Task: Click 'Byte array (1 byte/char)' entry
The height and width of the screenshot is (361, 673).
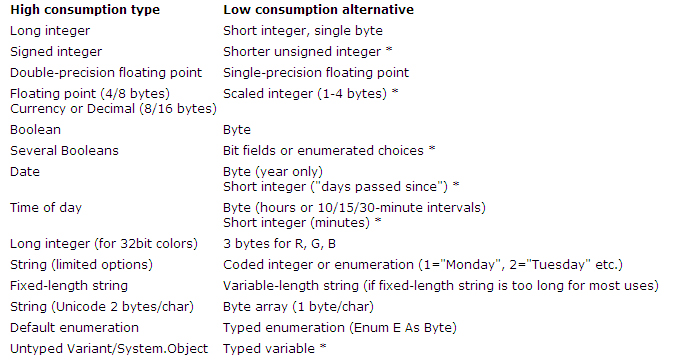Action: [x=298, y=307]
